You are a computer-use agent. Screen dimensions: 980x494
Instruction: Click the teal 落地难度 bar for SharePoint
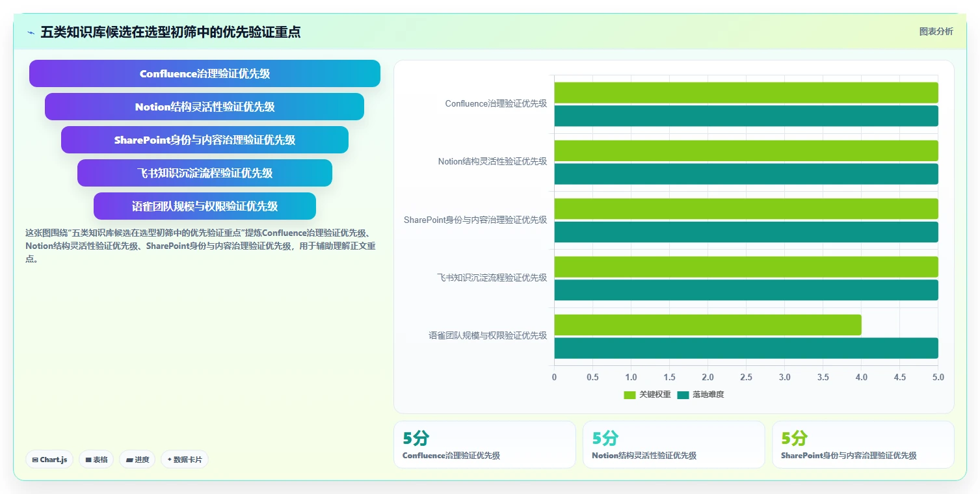pos(746,232)
